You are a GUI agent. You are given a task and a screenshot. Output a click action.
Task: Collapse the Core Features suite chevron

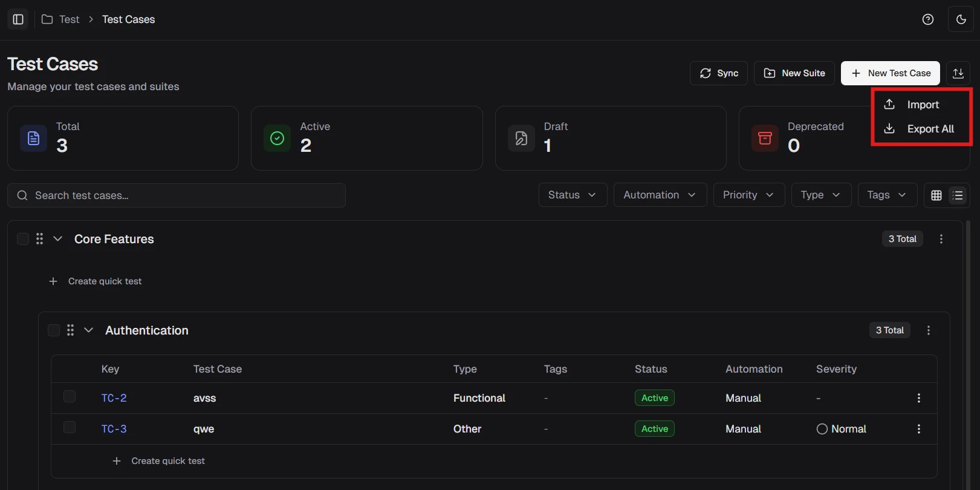(x=58, y=239)
